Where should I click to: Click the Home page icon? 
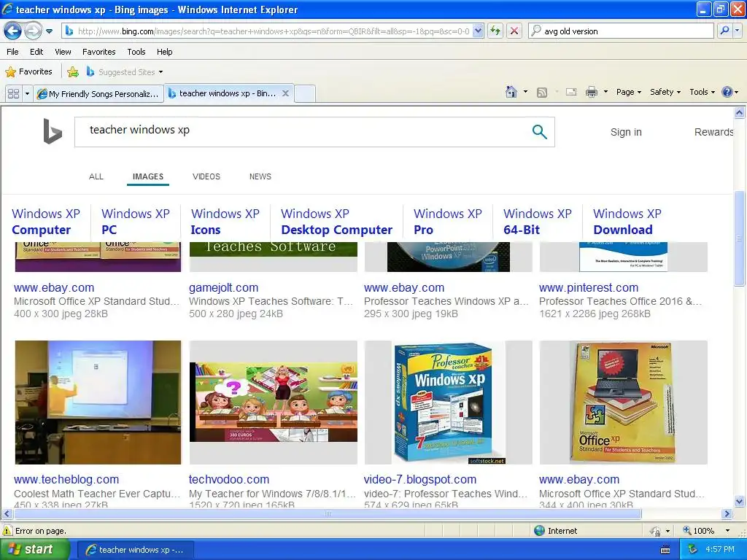[511, 91]
